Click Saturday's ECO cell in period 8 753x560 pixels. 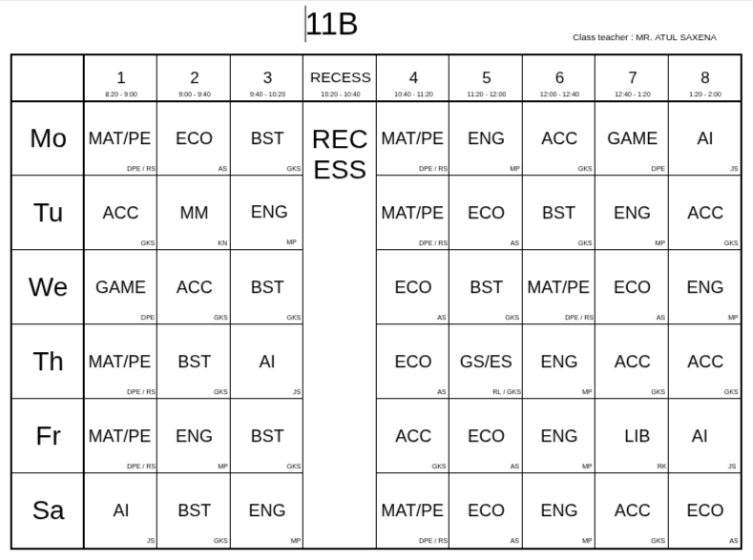pos(704,510)
